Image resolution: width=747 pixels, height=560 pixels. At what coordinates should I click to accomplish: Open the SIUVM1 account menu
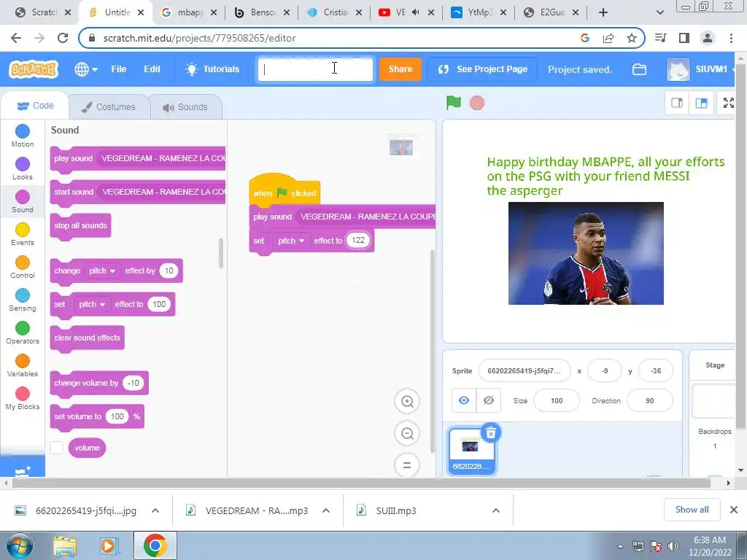pos(700,69)
